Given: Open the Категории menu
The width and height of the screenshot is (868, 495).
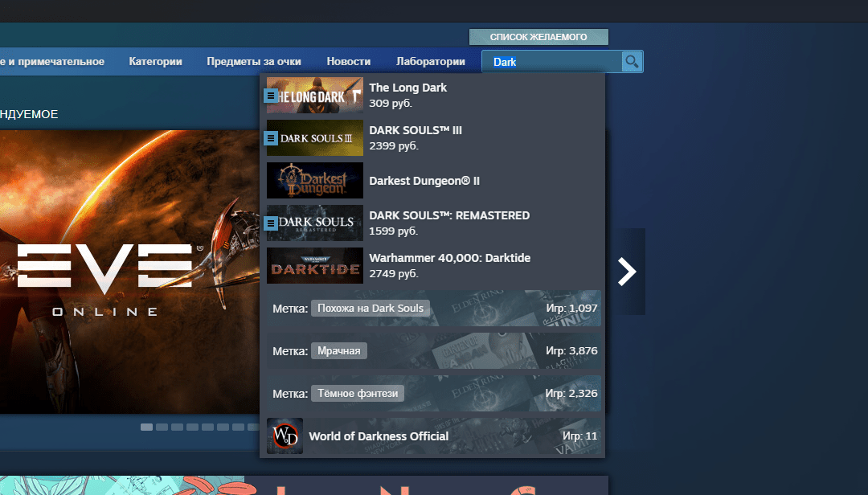Looking at the screenshot, I should pos(156,61).
